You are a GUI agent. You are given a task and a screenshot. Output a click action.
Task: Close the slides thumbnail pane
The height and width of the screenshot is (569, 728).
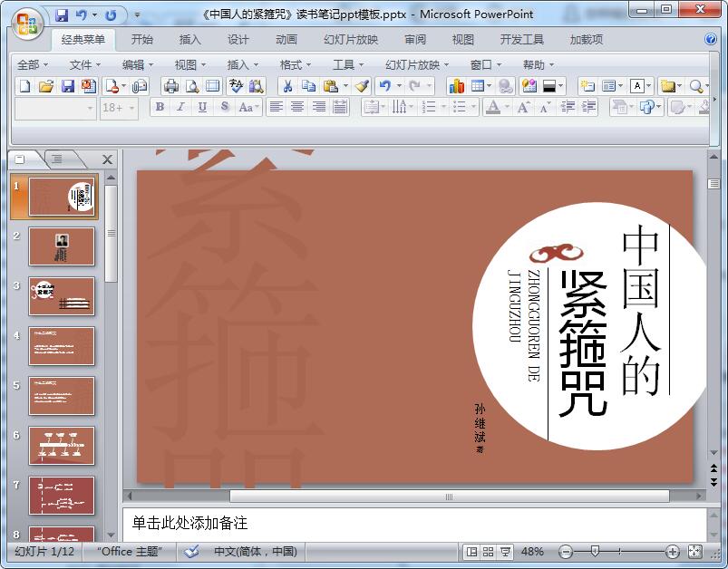pyautogui.click(x=107, y=159)
